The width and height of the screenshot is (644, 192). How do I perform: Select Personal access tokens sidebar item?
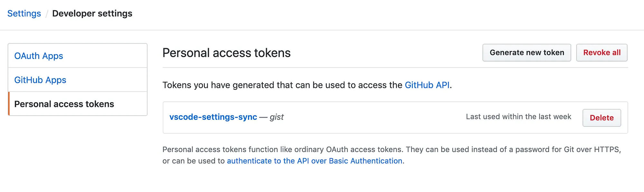tap(64, 104)
